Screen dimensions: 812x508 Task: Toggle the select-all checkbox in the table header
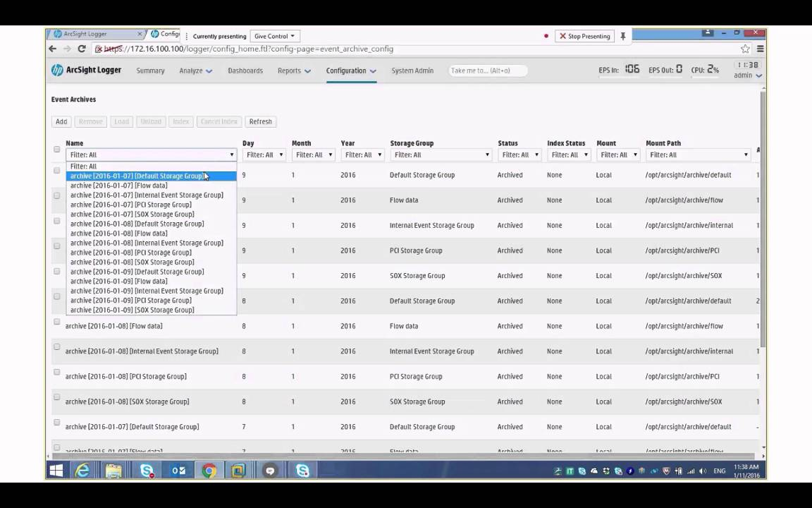click(x=56, y=149)
